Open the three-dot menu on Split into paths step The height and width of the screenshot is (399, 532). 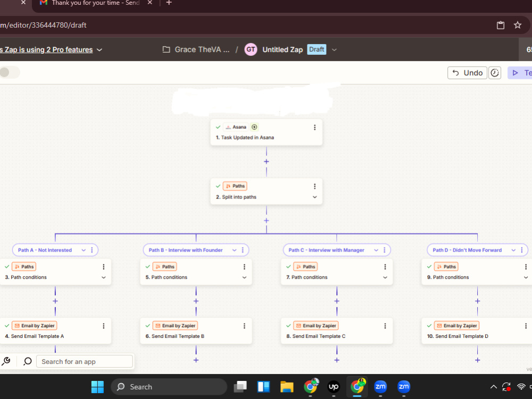coord(314,186)
